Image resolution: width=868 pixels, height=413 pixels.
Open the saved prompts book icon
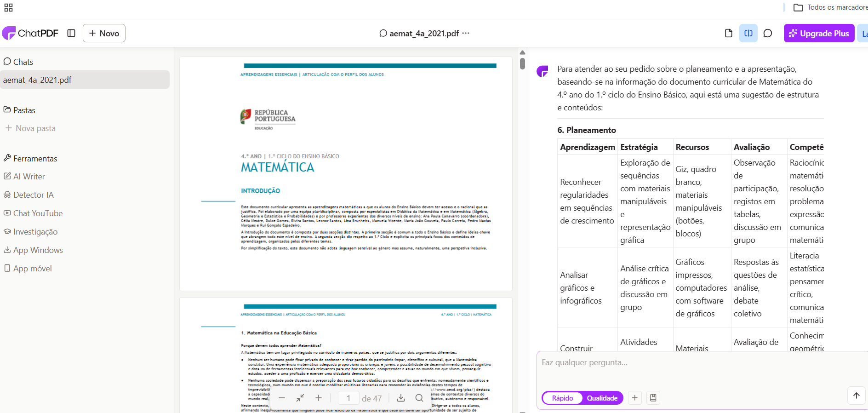(653, 398)
